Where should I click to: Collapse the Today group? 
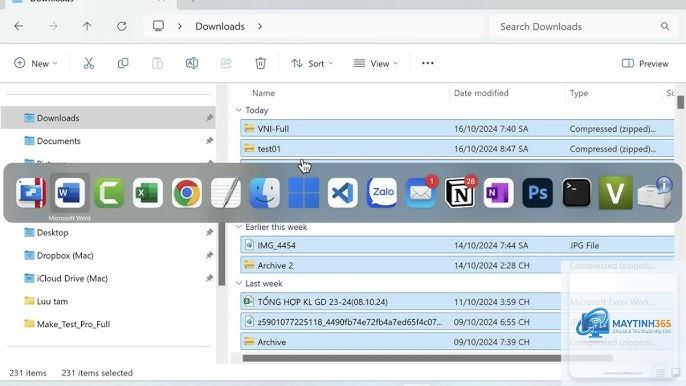point(239,110)
